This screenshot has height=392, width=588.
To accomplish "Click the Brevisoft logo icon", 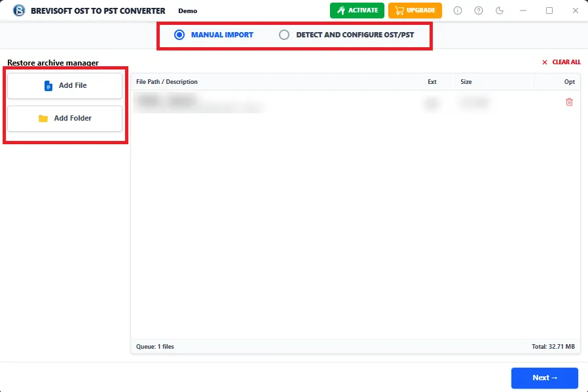I will (x=19, y=10).
